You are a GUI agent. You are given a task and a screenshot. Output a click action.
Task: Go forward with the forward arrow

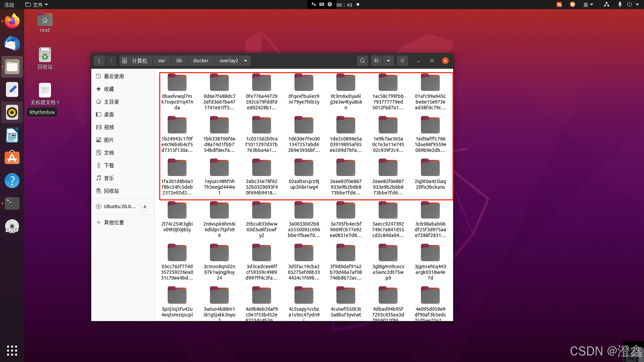[111, 61]
